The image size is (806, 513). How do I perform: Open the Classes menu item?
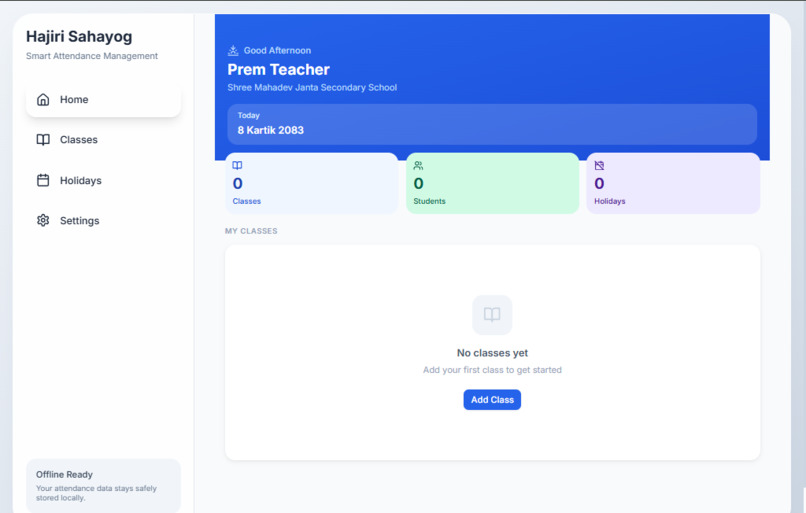(103, 140)
